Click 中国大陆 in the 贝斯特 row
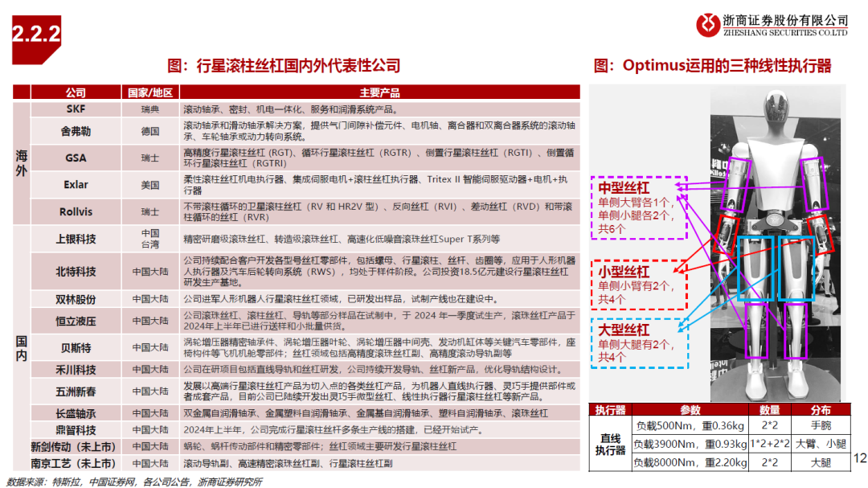Screen dimensions: 868x488 point(150,348)
